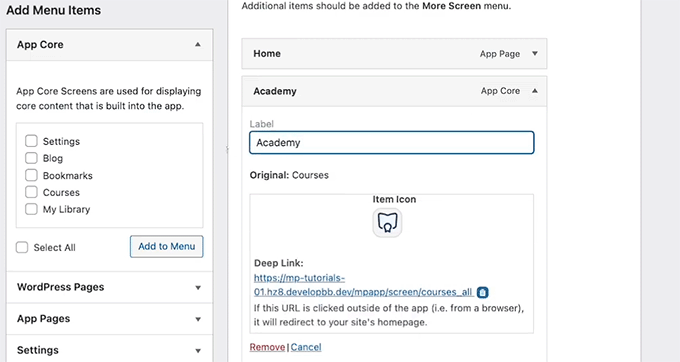This screenshot has width=680, height=362.
Task: Click the 'Deep Link:' label
Action: (278, 263)
